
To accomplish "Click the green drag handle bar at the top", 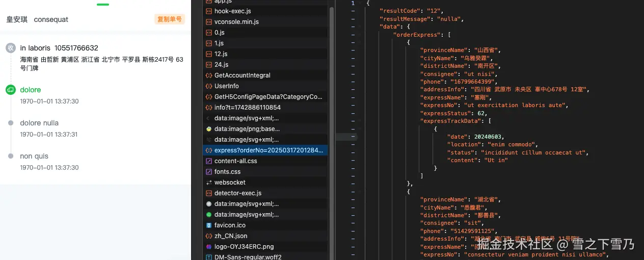I will click(103, 5).
